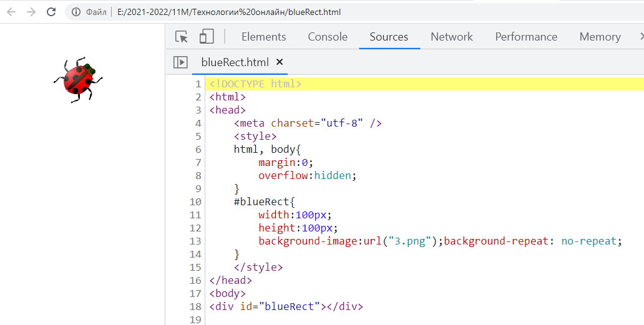
Task: Click line number 18 in the gutter
Action: click(195, 306)
